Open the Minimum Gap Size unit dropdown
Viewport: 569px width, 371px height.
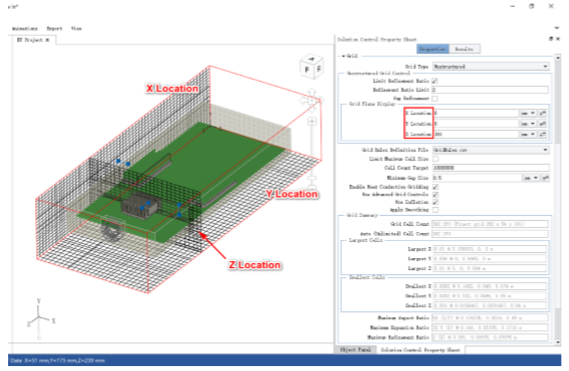point(531,178)
